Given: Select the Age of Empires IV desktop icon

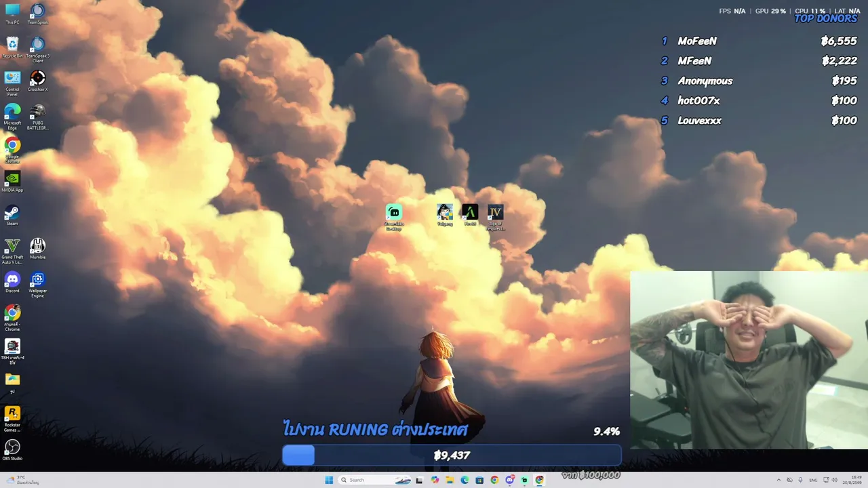Looking at the screenshot, I should coord(496,218).
